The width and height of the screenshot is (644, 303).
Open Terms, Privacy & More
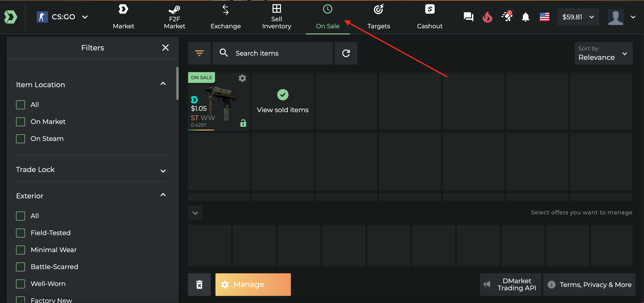[x=589, y=285]
